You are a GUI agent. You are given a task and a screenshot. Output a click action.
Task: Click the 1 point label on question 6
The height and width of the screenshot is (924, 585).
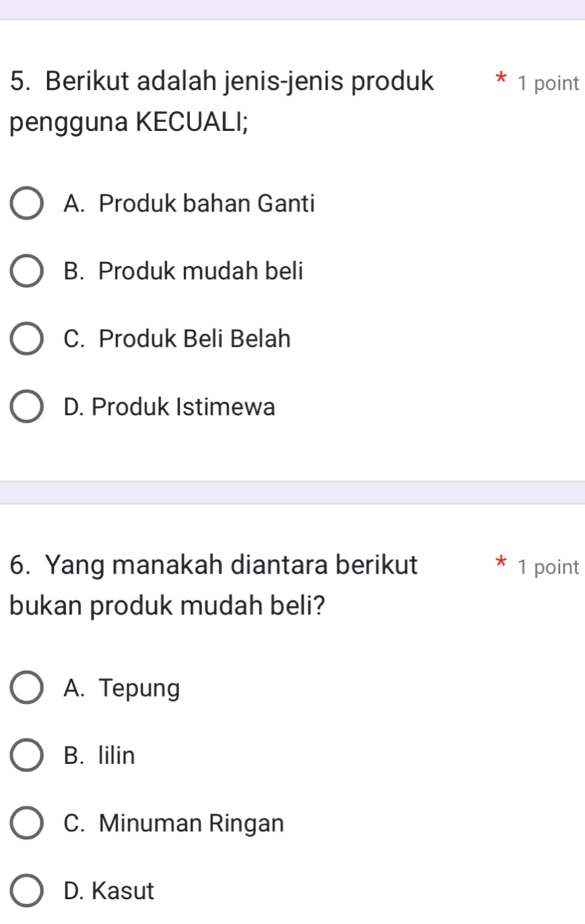(549, 567)
